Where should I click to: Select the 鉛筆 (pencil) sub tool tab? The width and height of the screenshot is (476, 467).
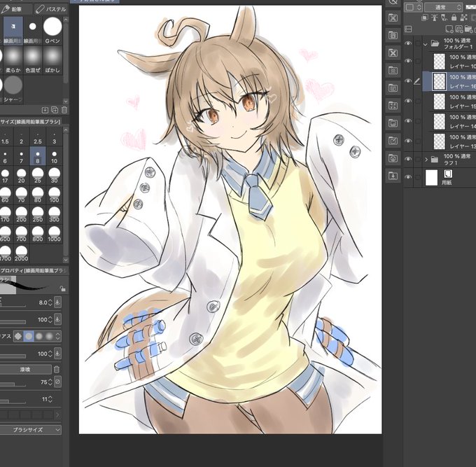16,9
